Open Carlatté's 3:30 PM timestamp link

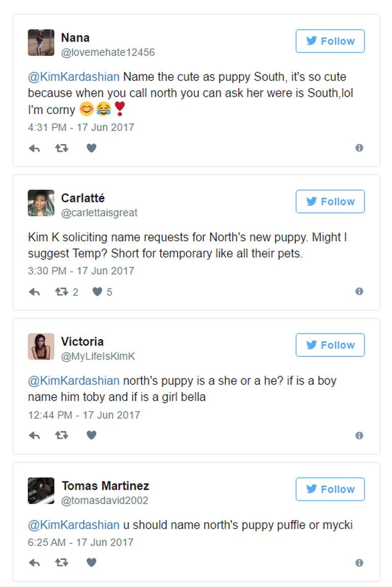point(81,271)
